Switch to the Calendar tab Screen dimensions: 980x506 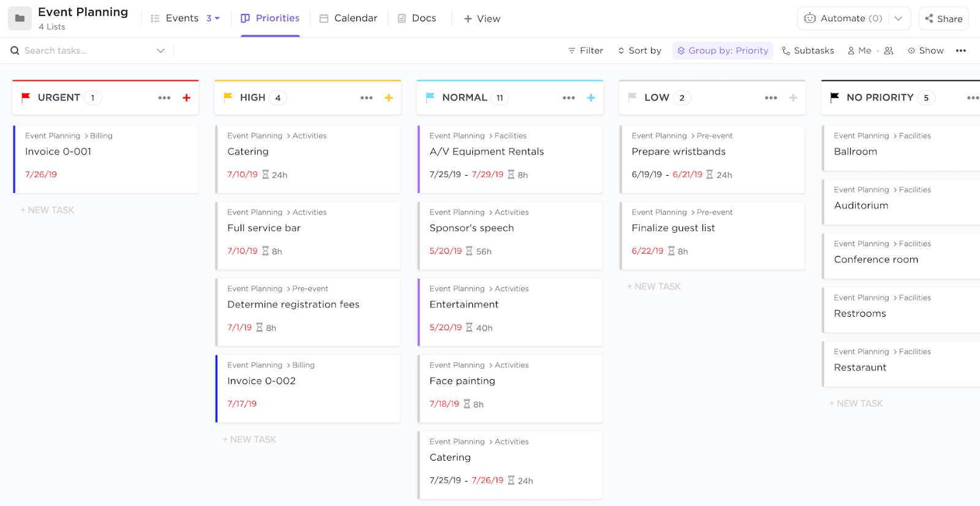click(x=349, y=18)
